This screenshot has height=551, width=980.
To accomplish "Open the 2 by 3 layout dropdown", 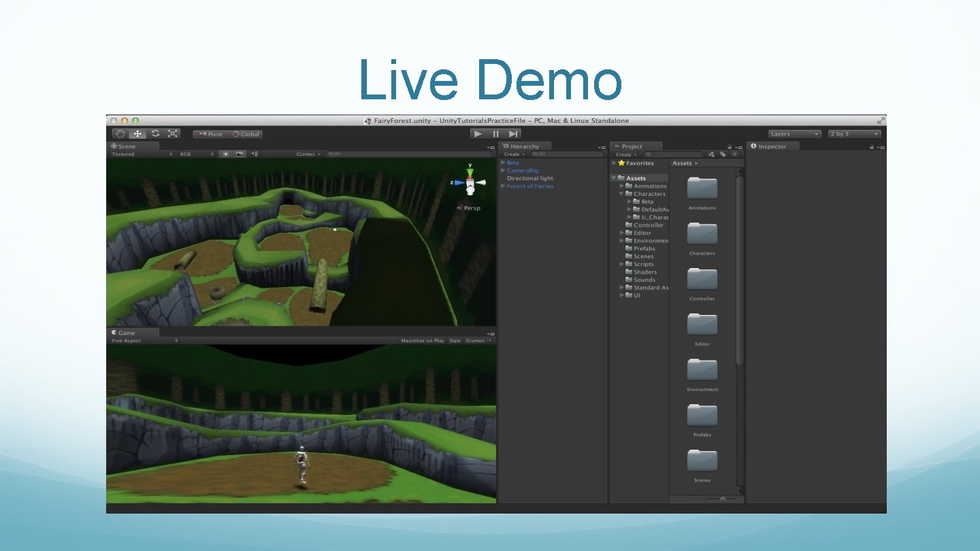I will (854, 133).
